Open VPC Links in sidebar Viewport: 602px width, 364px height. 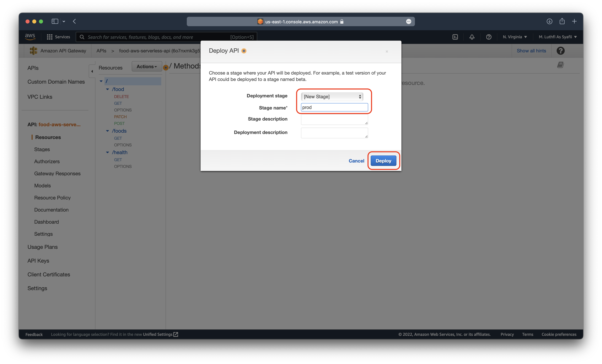click(40, 97)
